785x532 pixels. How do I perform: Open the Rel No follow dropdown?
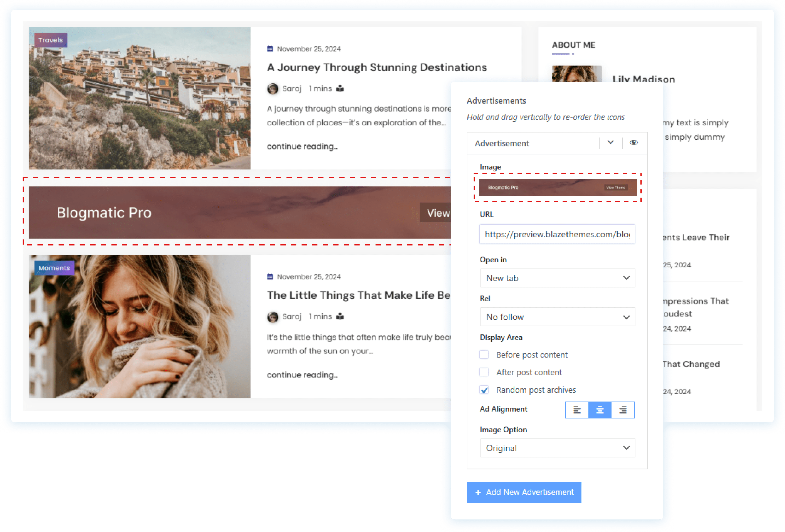[557, 317]
